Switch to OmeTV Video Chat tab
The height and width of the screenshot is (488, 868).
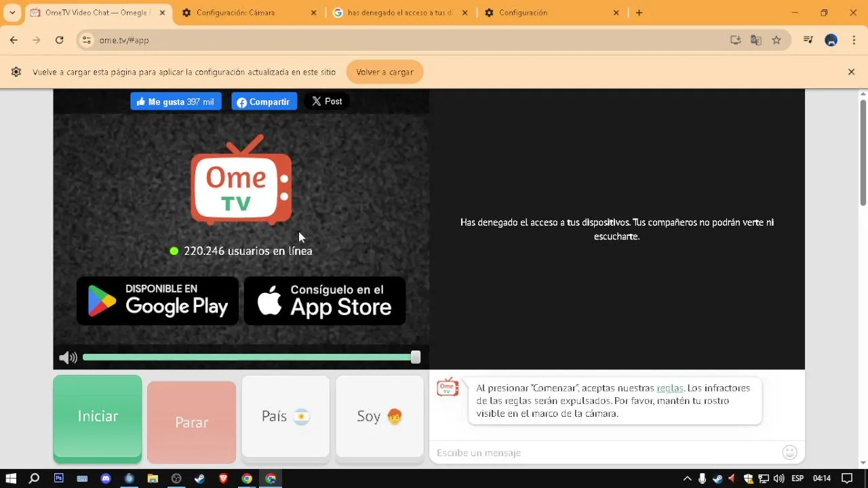coord(98,13)
